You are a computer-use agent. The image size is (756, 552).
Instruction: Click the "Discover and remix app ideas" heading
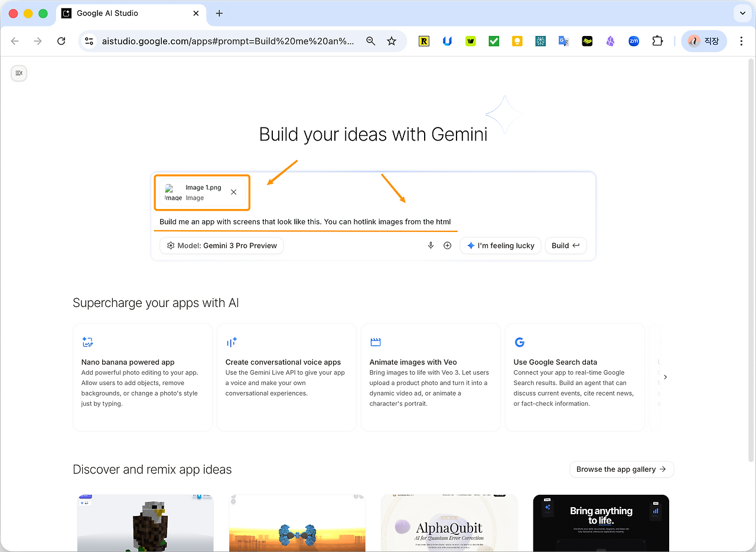tap(152, 470)
